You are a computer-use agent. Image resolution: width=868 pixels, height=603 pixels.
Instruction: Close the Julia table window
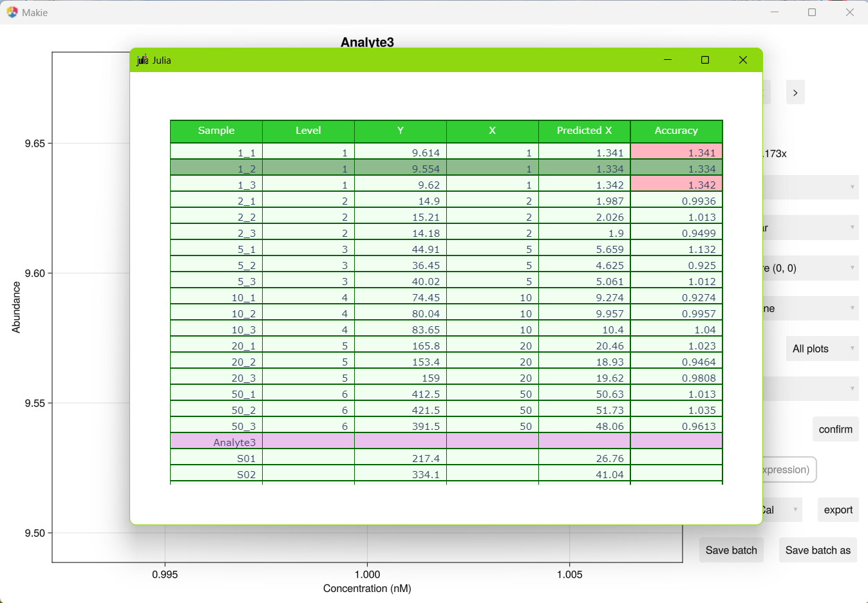click(x=743, y=60)
